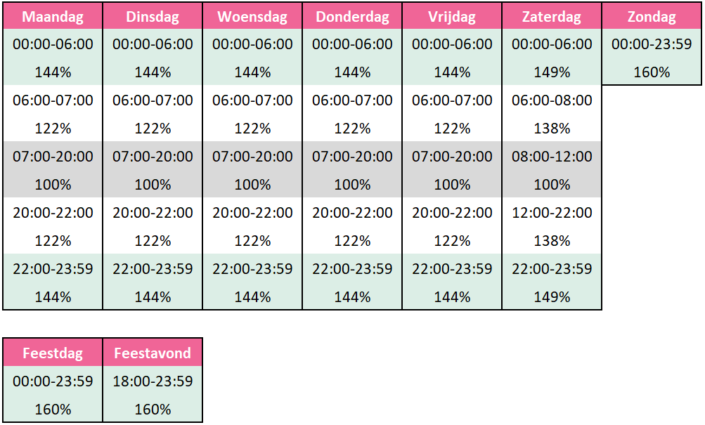Select Donderdag's 00:00-06:00 time slot
The image size is (705, 425).
[352, 45]
